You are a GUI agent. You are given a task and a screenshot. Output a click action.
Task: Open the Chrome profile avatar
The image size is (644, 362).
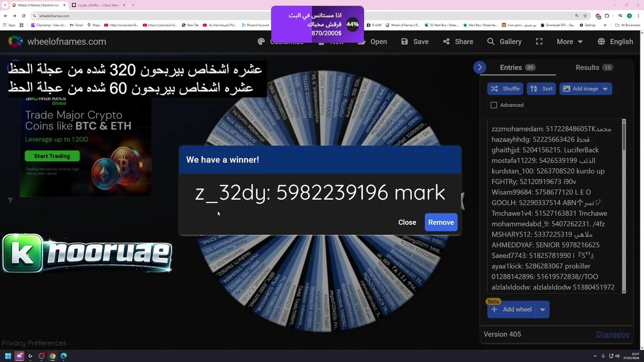click(629, 16)
